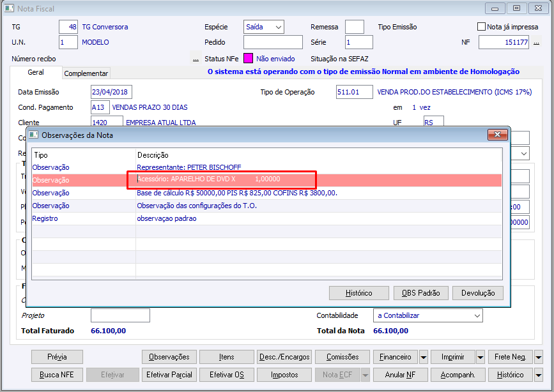Click the Observações da Nota dialog icon
The height and width of the screenshot is (392, 554).
pos(33,135)
